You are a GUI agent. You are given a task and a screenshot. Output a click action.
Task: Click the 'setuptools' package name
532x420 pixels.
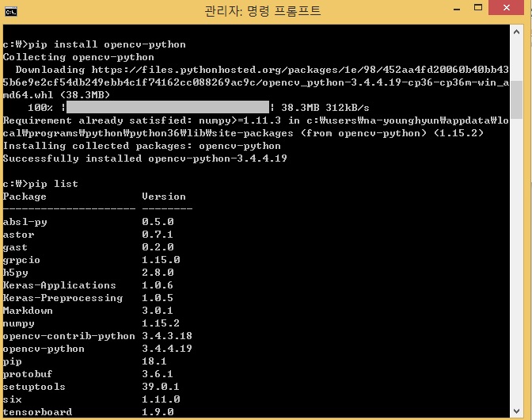coord(34,387)
